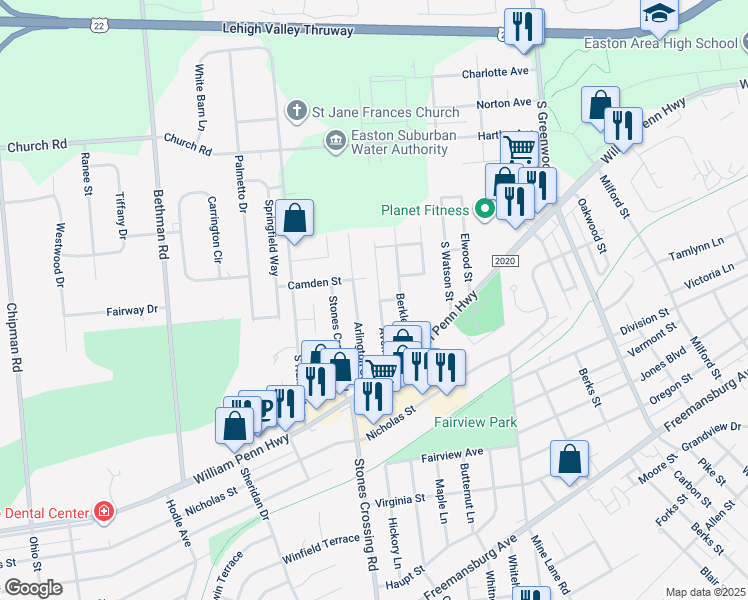The width and height of the screenshot is (748, 600).
Task: Click the Bethman Rd label
Action: (161, 225)
